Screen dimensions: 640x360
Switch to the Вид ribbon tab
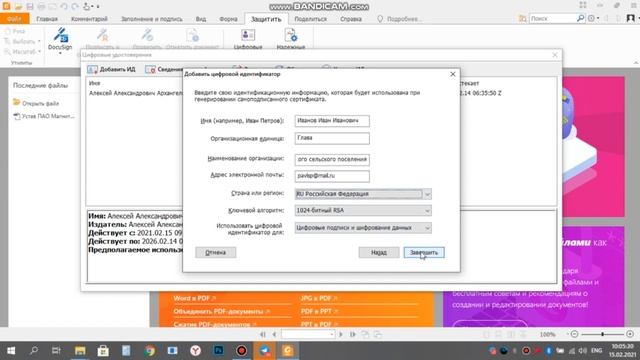click(200, 19)
